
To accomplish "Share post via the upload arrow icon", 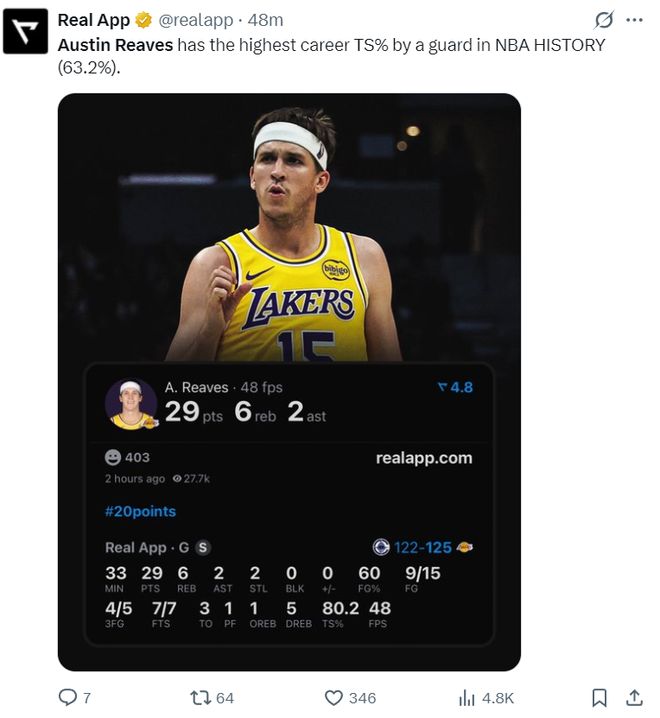I will pyautogui.click(x=634, y=697).
